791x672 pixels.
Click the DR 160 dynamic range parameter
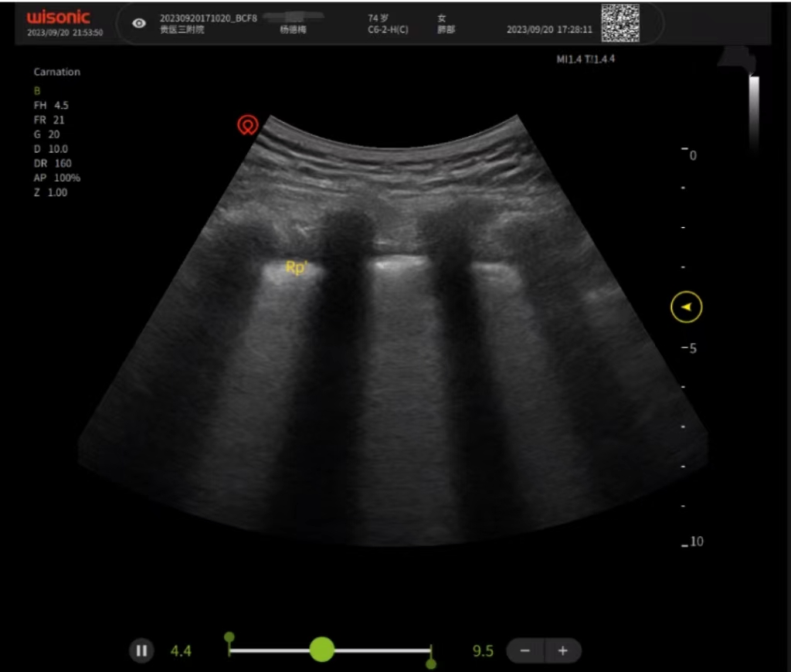pyautogui.click(x=53, y=164)
